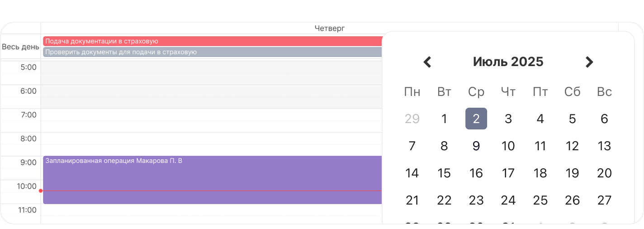The width and height of the screenshot is (644, 229).
Task: Go to previous month in date picker
Action: [427, 62]
